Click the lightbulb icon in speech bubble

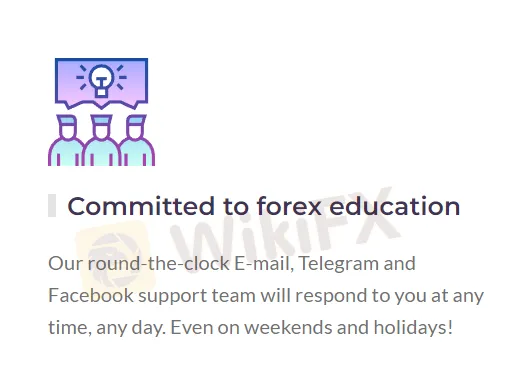point(101,81)
